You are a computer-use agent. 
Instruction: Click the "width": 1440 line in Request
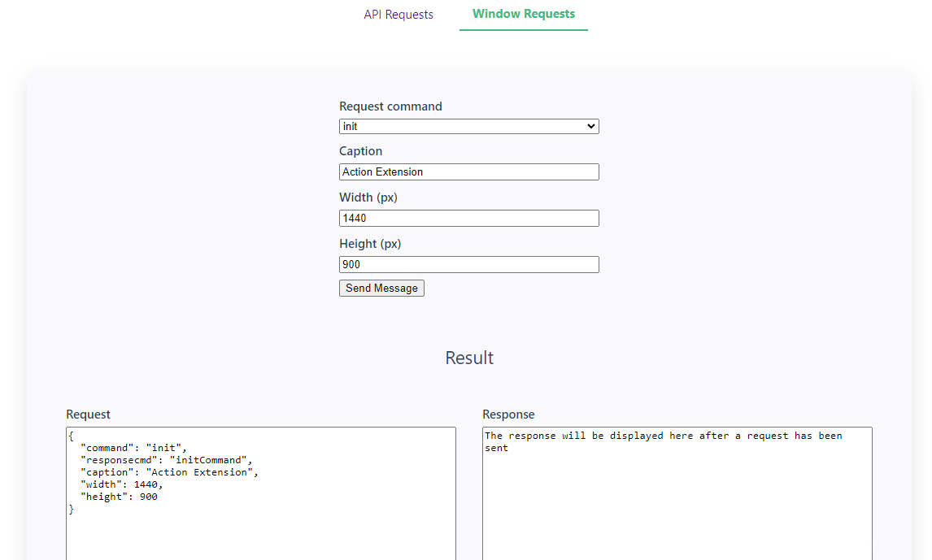pos(121,484)
